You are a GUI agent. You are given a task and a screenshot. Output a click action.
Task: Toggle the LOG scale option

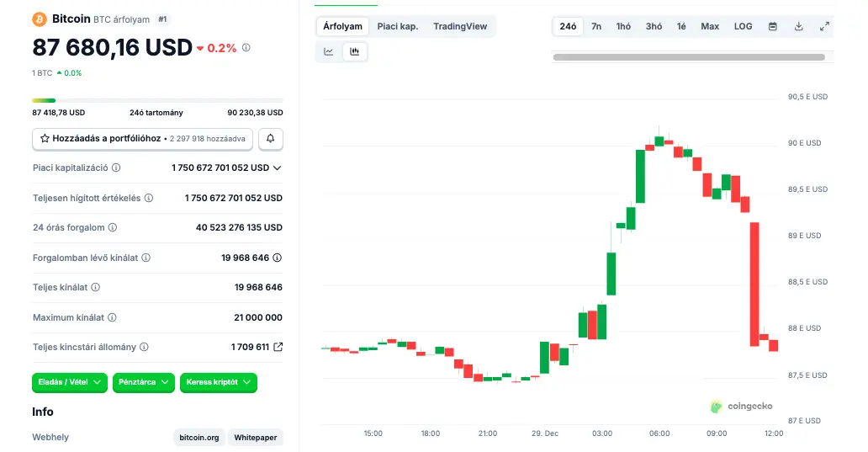pos(743,27)
